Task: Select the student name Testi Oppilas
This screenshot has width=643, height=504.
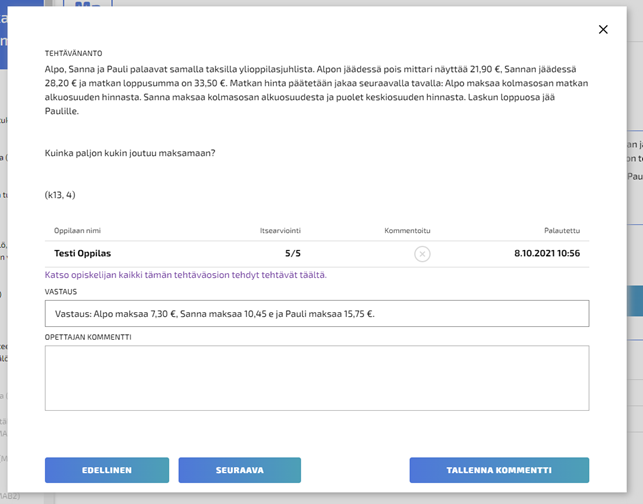Action: click(82, 253)
